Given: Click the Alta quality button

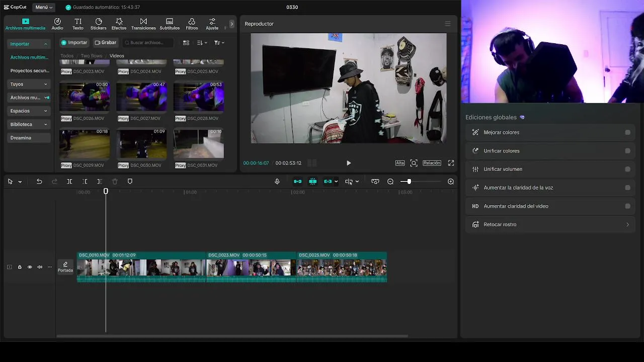Looking at the screenshot, I should 400,163.
